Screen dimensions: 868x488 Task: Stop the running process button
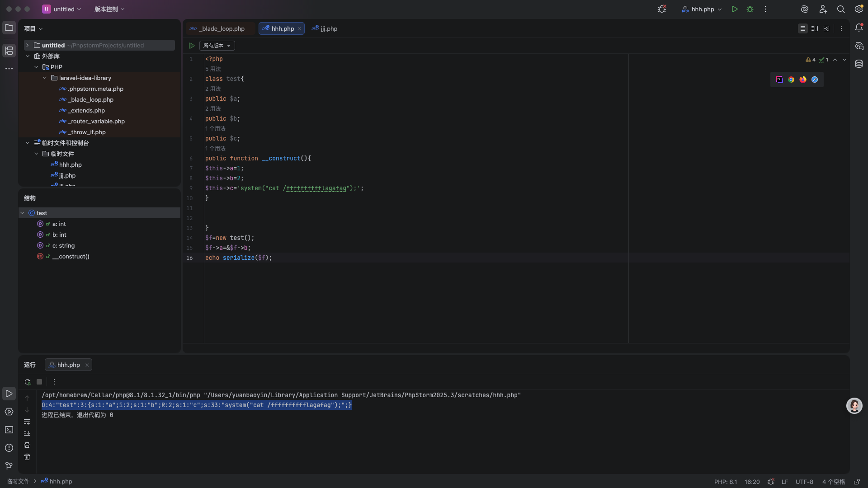pyautogui.click(x=39, y=382)
